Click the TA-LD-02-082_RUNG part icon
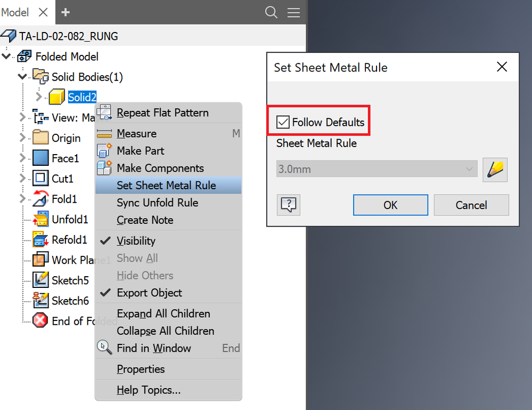Image resolution: width=532 pixels, height=410 pixels. [x=8, y=36]
